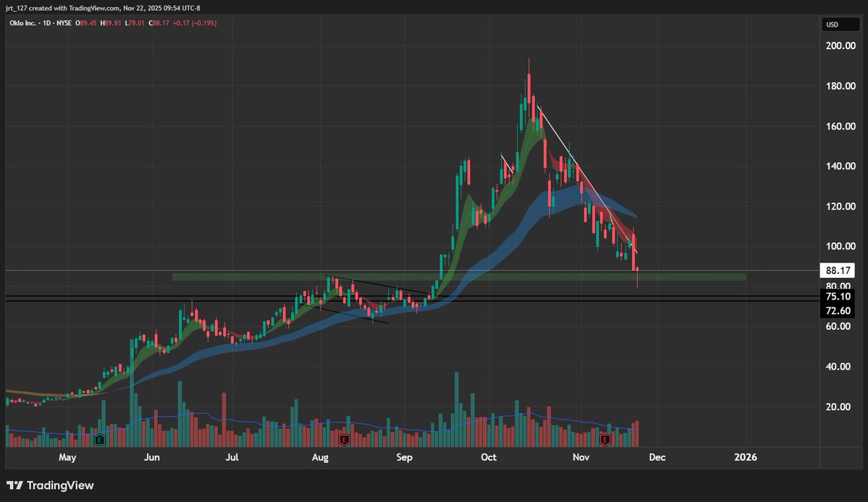Open the November earnings E marker
Screen dimensions: 868x502
tap(604, 439)
